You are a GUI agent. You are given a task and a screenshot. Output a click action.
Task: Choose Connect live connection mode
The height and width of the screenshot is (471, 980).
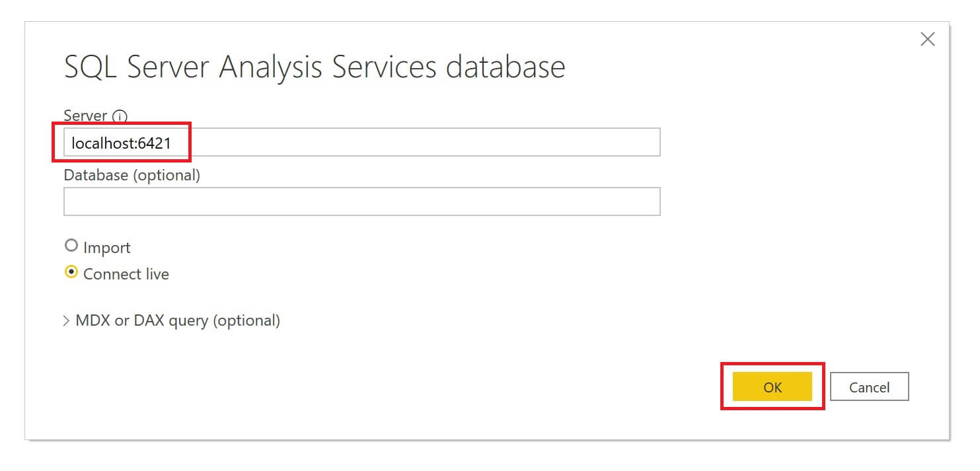(71, 272)
